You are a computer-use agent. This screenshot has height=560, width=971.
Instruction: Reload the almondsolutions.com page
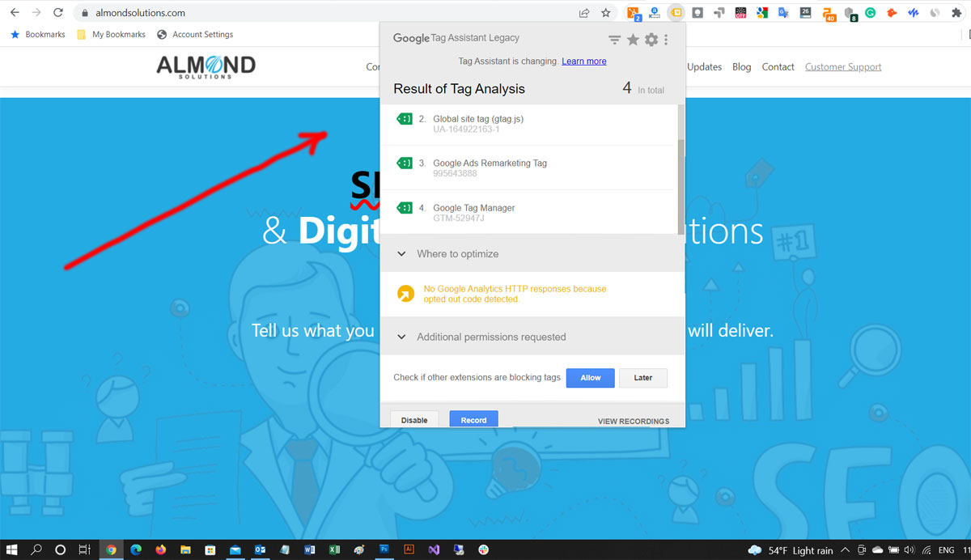(58, 13)
